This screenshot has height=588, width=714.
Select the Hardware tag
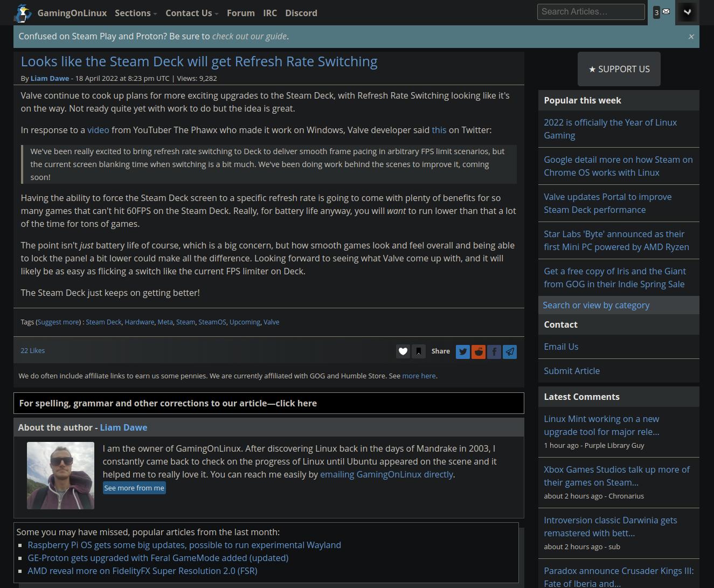139,322
